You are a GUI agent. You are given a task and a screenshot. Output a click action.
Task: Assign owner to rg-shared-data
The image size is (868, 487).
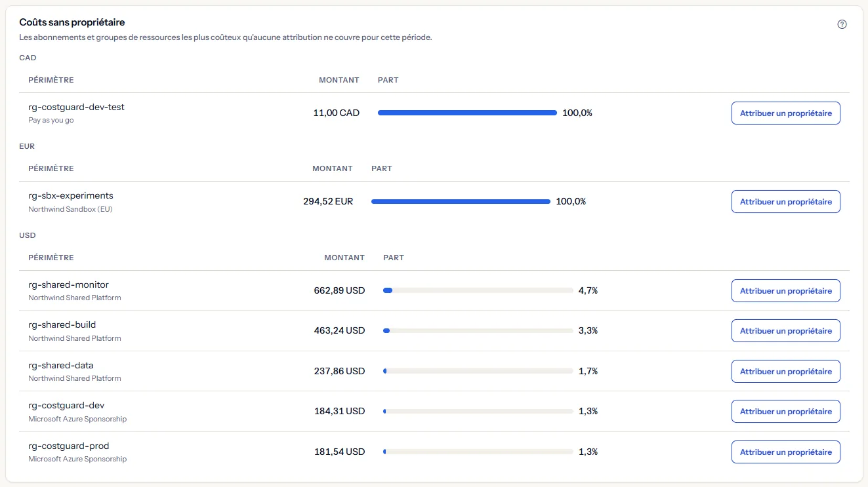tap(785, 371)
